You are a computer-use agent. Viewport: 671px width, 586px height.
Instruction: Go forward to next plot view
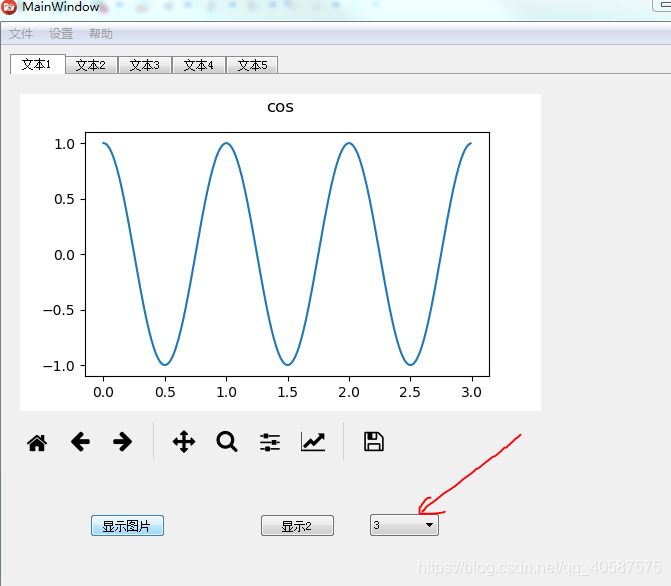click(x=122, y=442)
